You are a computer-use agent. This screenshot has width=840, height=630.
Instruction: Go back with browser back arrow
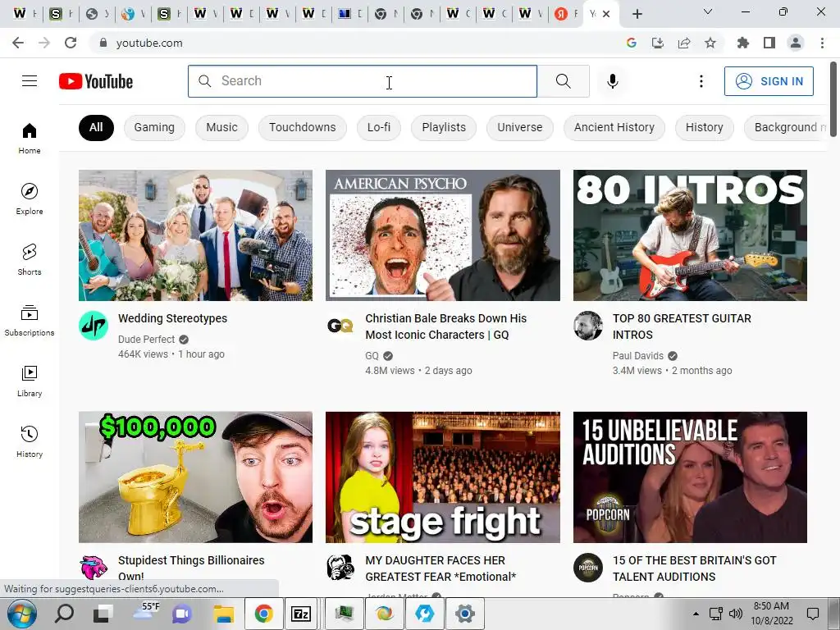tap(18, 43)
